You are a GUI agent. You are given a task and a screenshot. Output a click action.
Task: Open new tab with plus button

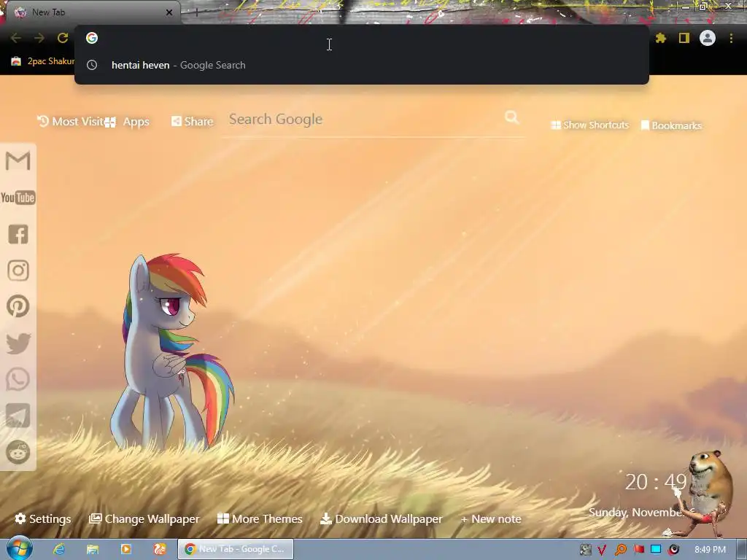(x=196, y=12)
